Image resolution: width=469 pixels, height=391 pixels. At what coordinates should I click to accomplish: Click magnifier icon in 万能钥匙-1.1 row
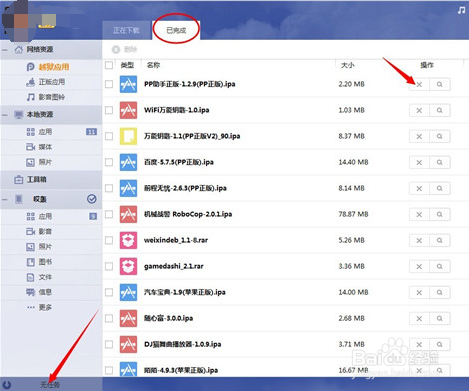440,136
